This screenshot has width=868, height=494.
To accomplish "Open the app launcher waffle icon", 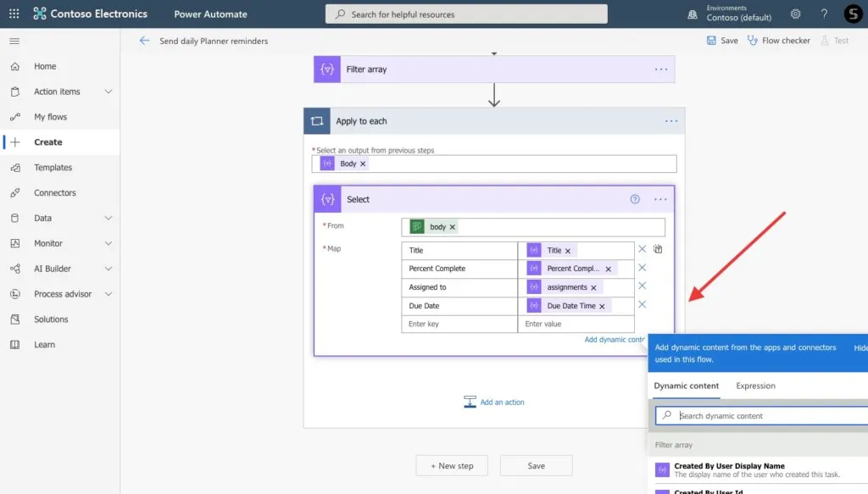I will 14,14.
